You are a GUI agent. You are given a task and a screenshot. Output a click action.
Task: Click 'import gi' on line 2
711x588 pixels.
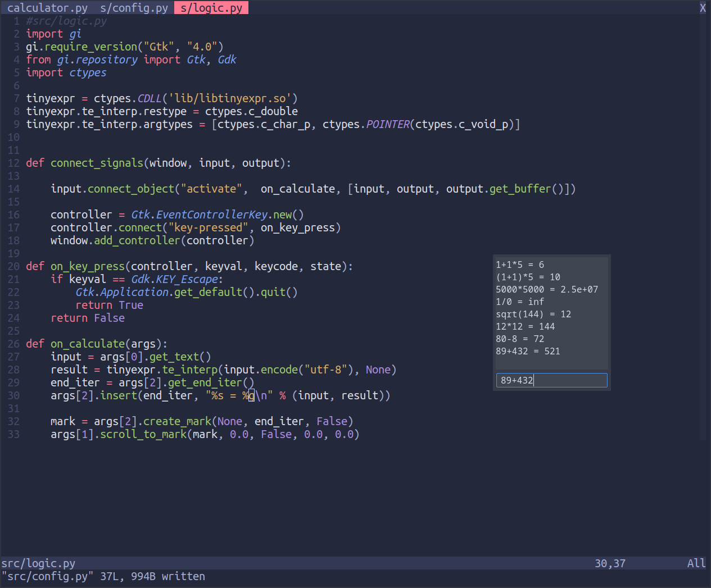(x=53, y=34)
